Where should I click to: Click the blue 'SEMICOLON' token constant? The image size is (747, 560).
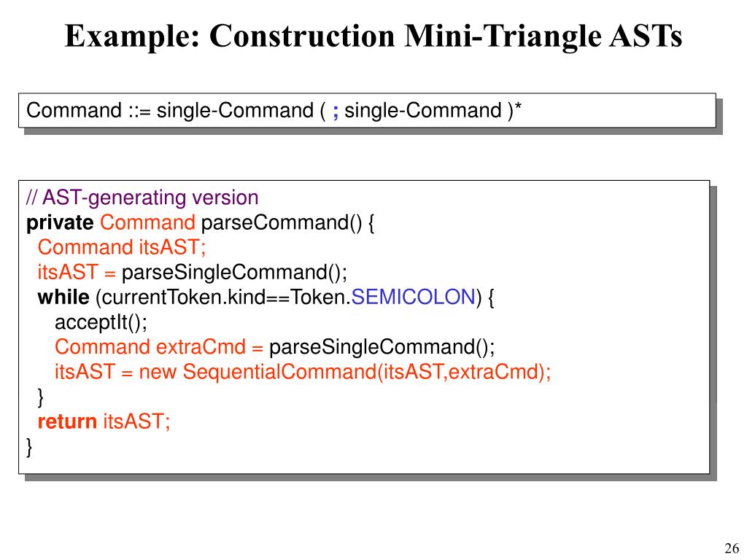pos(413,297)
